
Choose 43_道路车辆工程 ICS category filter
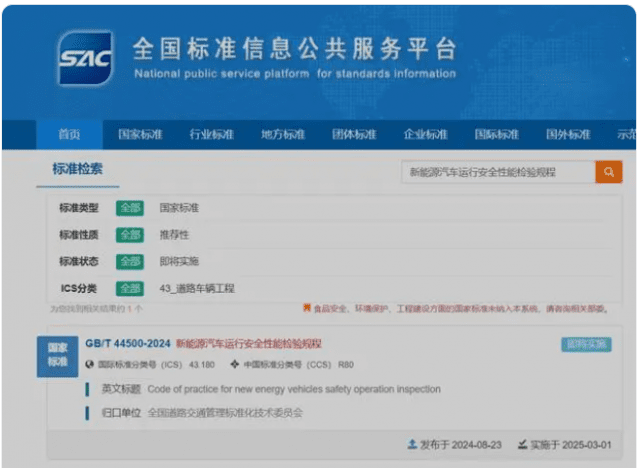click(x=197, y=288)
